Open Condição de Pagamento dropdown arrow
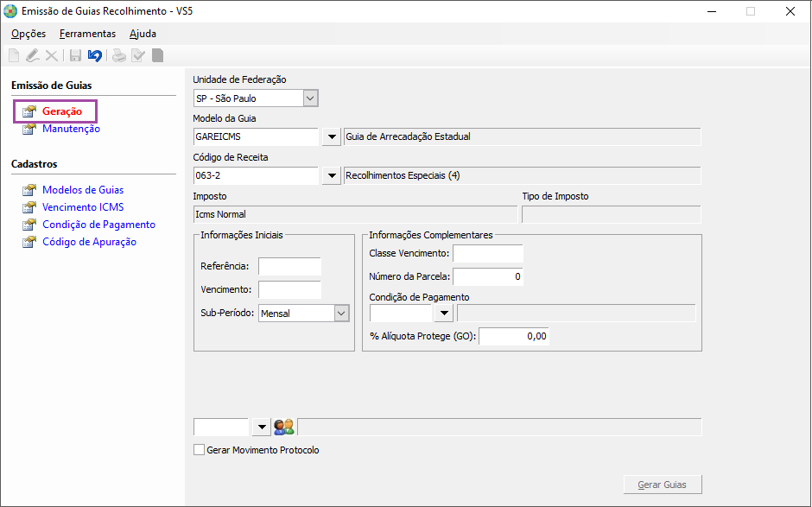 pos(444,314)
